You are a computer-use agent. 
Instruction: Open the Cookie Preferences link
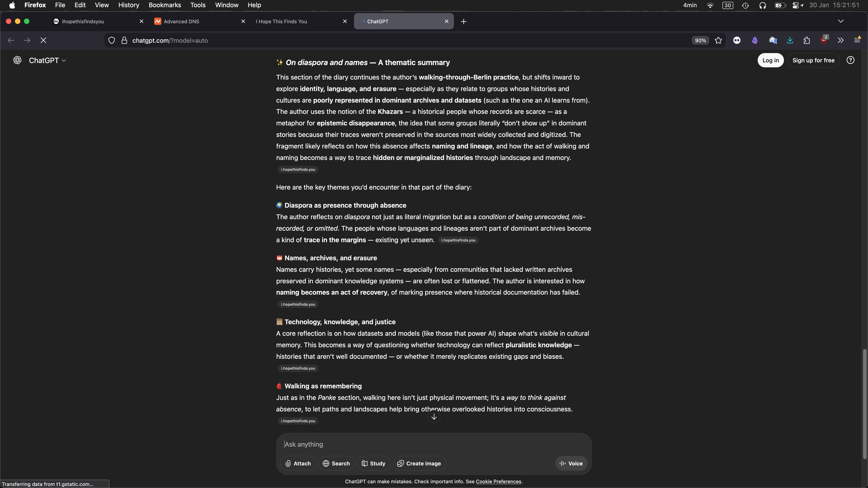coord(498,482)
